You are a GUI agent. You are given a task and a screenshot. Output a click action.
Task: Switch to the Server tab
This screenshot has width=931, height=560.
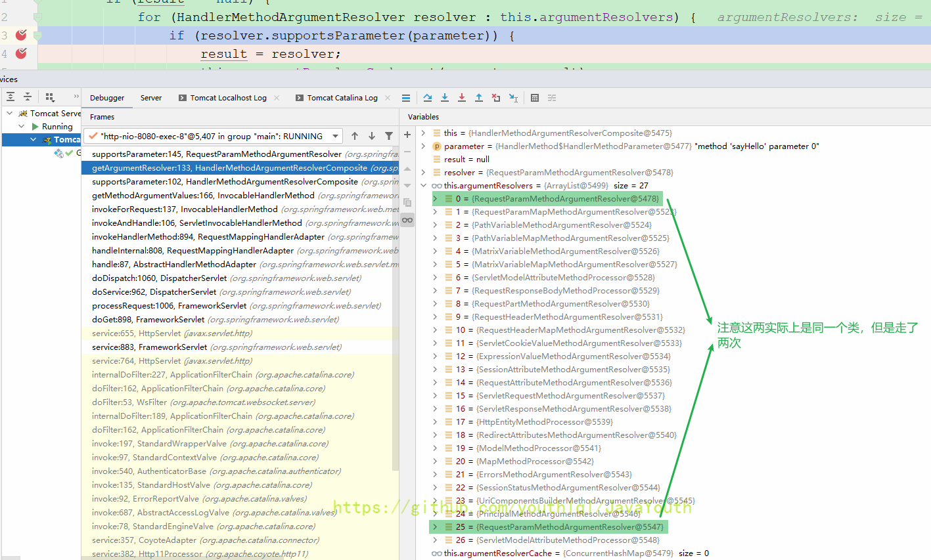click(150, 98)
